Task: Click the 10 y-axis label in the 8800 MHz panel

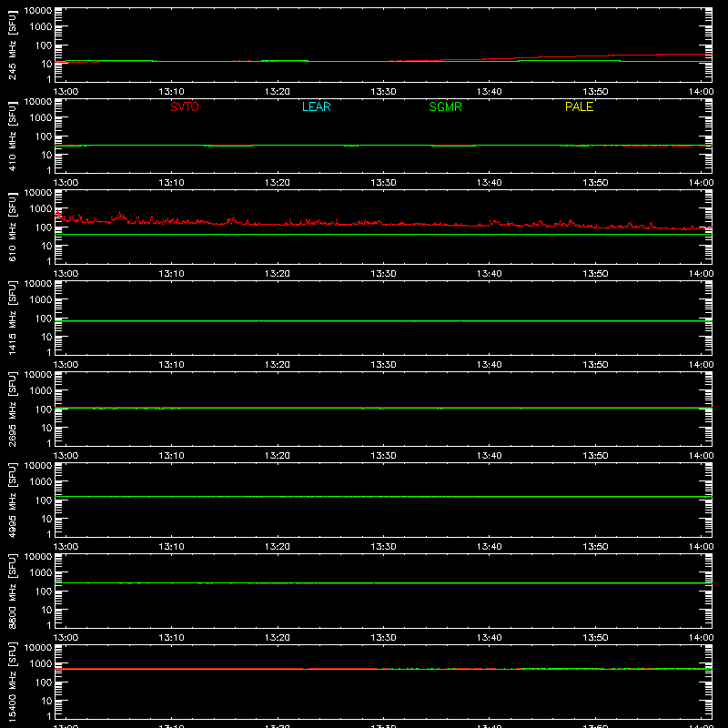Action: click(x=47, y=610)
